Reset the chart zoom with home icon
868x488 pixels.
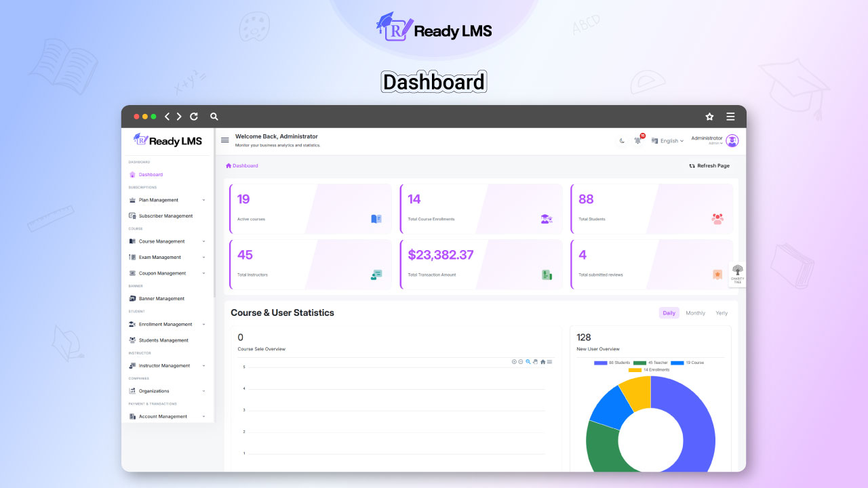542,362
